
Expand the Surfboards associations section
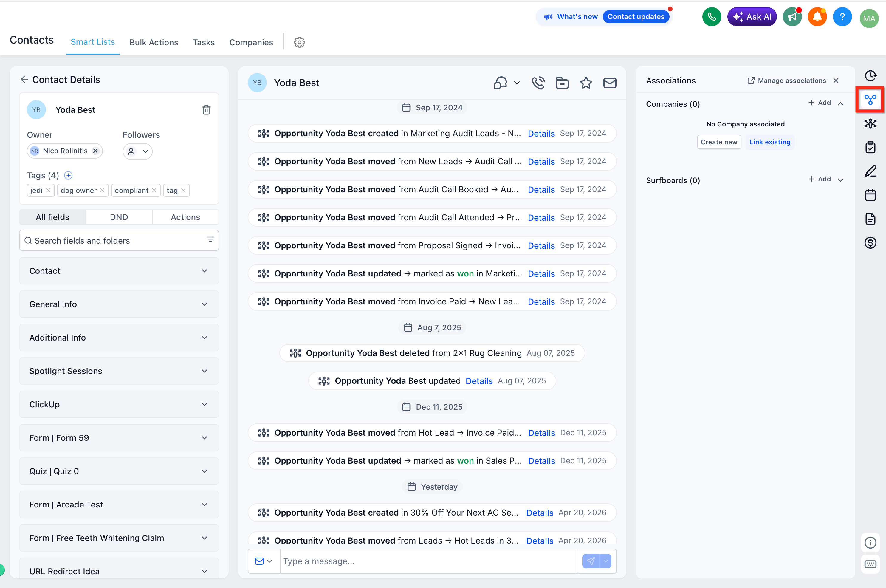click(841, 180)
